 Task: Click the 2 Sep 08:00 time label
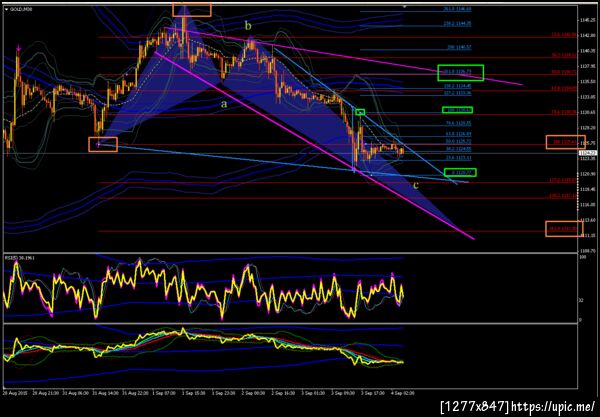tap(252, 393)
